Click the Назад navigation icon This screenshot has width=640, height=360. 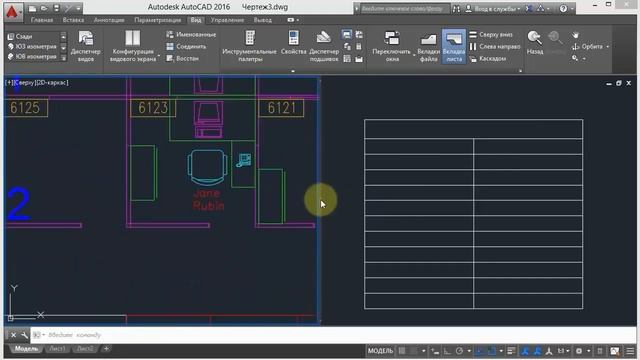[535, 42]
